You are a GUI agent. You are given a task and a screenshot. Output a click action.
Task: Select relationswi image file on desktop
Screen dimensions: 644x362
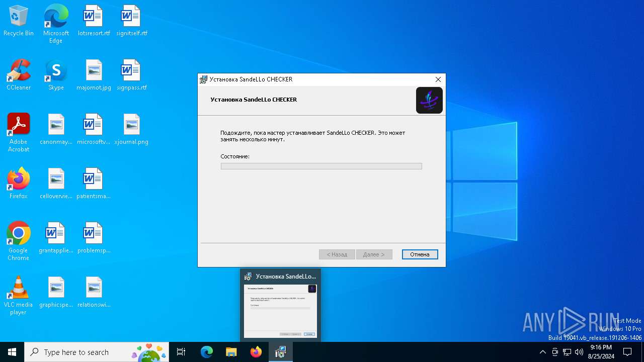94,292
